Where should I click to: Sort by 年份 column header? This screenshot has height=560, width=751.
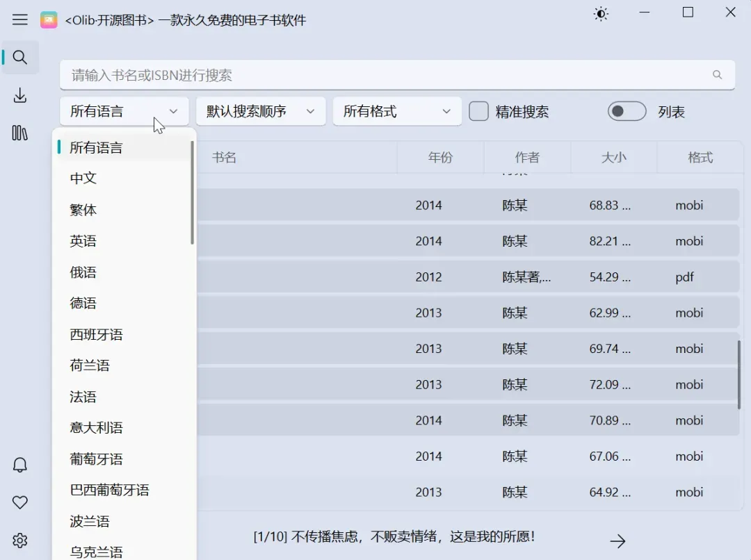[x=440, y=158]
